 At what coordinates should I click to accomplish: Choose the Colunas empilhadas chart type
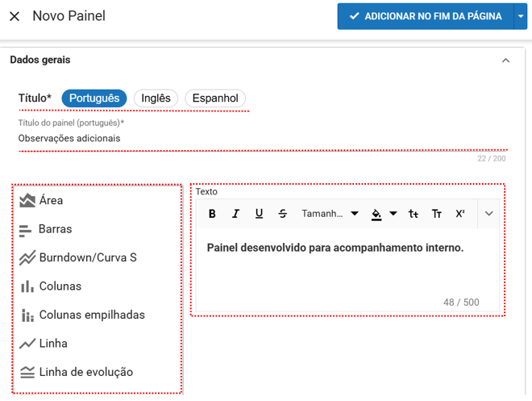[92, 315]
